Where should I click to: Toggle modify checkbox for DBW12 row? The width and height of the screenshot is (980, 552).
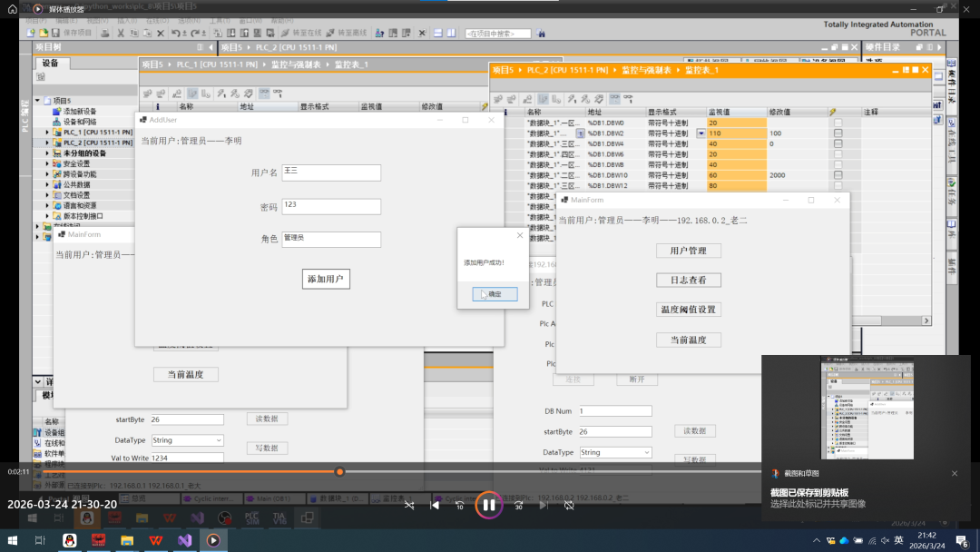[838, 186]
